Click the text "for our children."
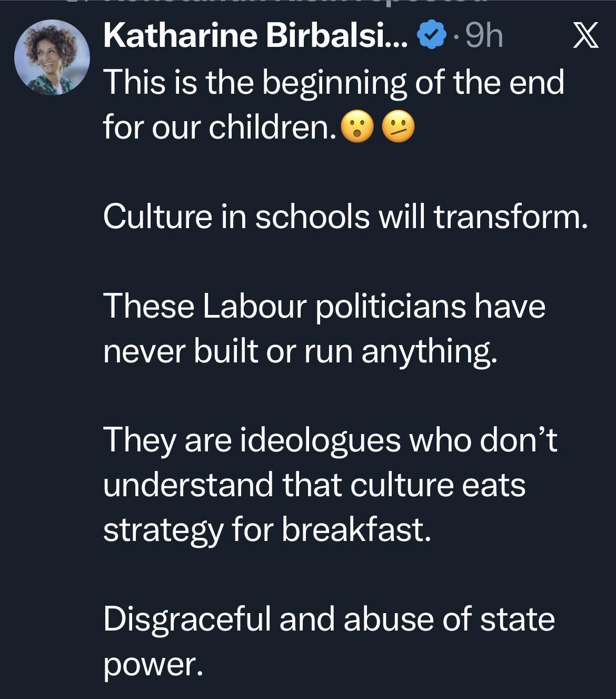The width and height of the screenshot is (616, 699). [220, 127]
